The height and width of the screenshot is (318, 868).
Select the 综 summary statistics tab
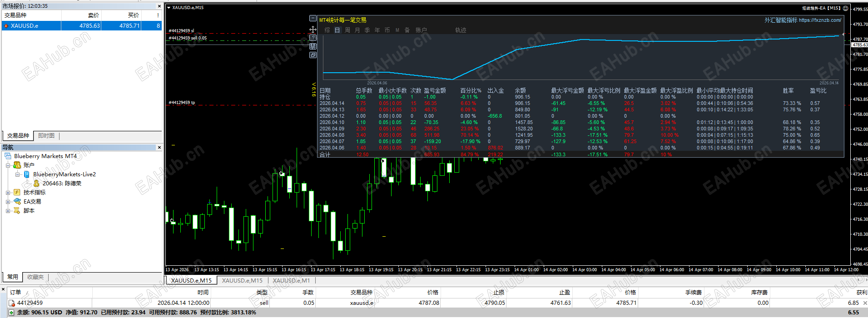coord(327,30)
